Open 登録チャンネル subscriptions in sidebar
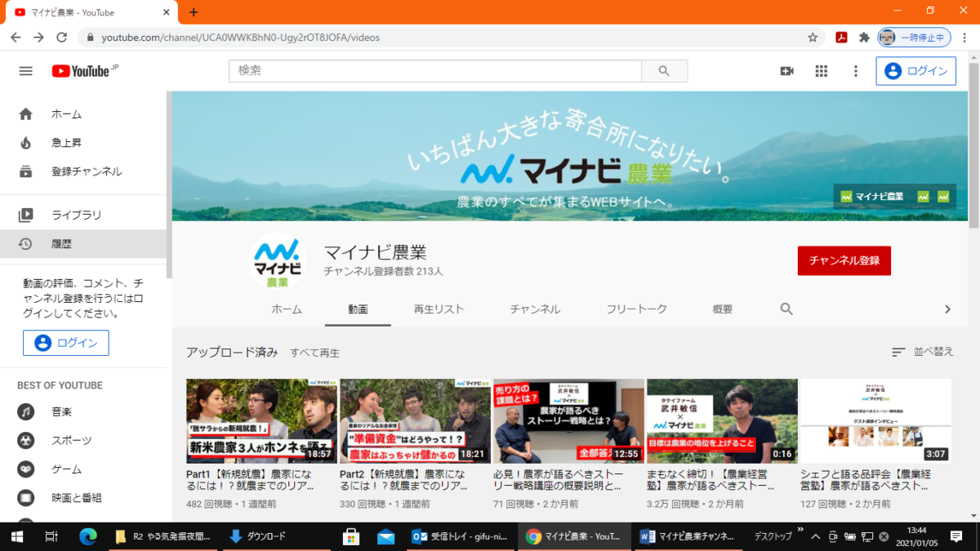Image resolution: width=980 pixels, height=551 pixels. 85,171
